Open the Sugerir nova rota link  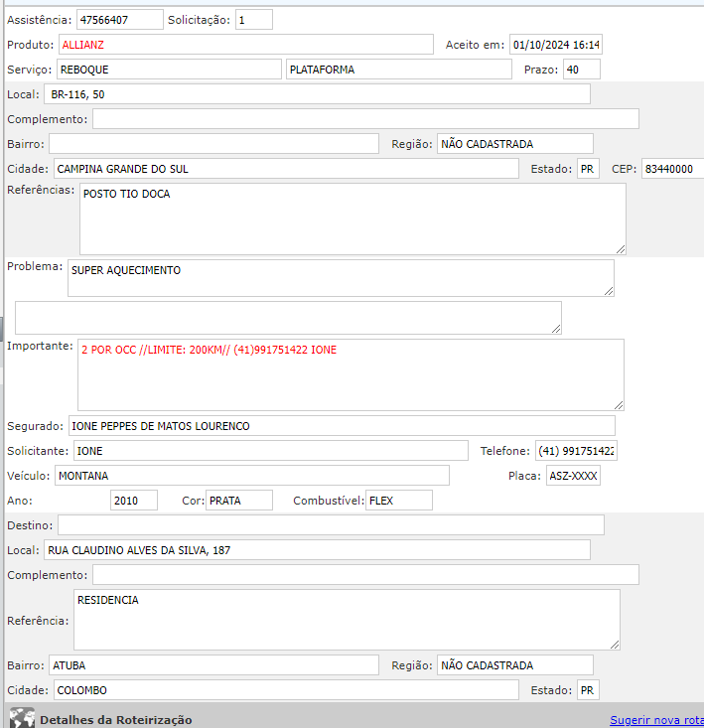coord(656,720)
